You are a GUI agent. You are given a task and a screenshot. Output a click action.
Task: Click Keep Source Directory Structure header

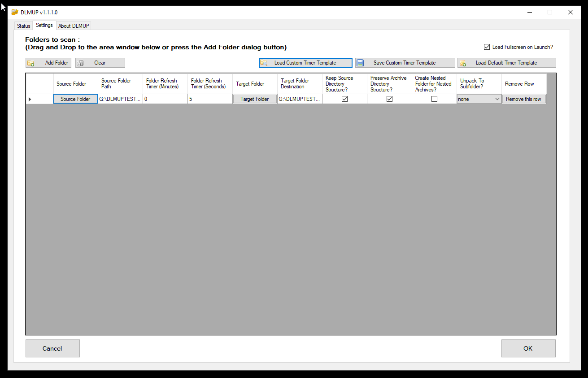pos(344,84)
